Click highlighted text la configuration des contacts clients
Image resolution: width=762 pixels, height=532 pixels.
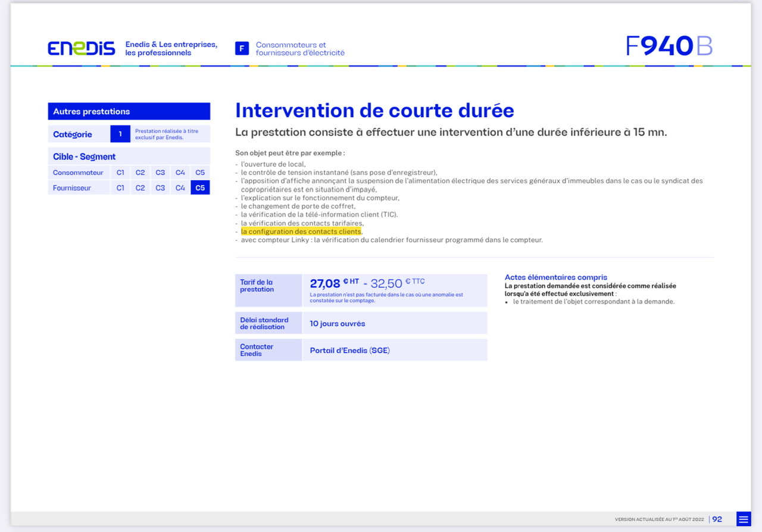tap(301, 231)
